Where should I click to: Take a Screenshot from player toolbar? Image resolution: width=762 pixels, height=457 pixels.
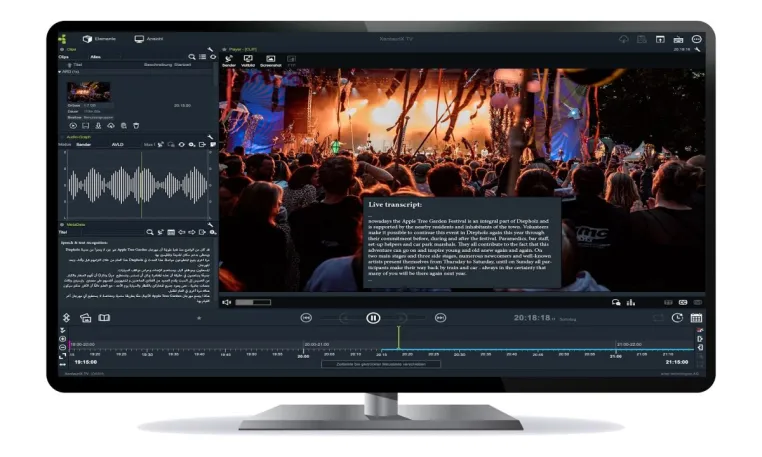[x=271, y=61]
